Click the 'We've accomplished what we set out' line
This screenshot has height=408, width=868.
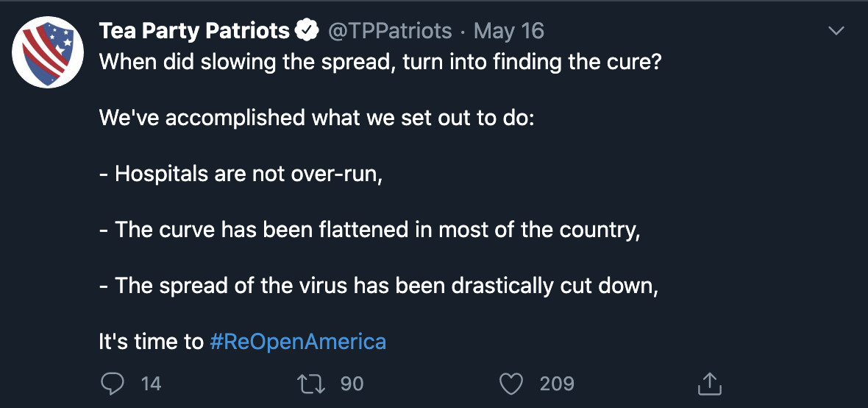click(x=316, y=118)
